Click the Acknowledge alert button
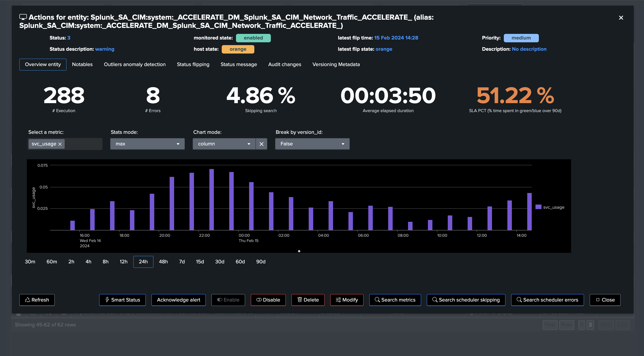 point(178,300)
